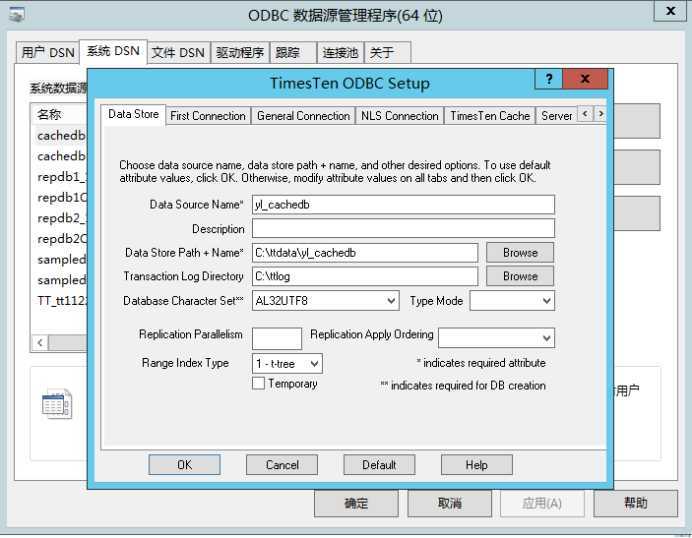Screen dimensions: 692x538
Task: Click the Transaction Log Directory field
Action: 365,276
